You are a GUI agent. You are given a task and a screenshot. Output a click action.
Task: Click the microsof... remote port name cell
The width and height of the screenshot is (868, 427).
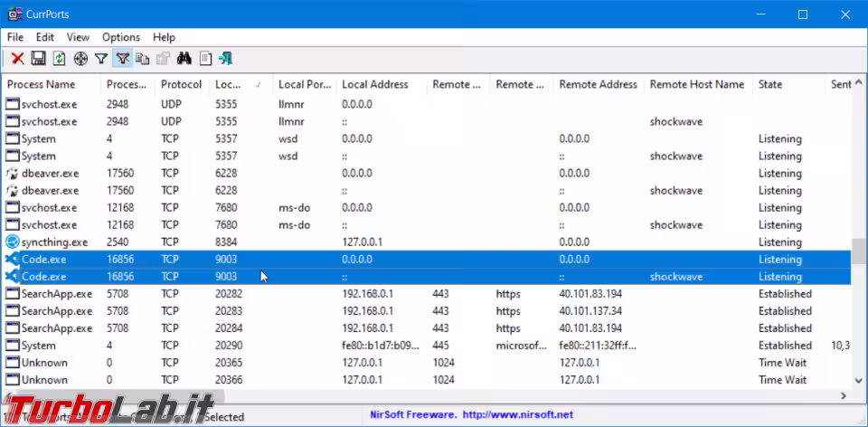(x=521, y=346)
